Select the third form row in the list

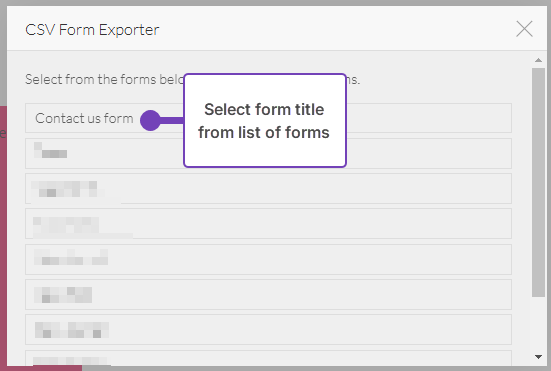pos(268,189)
